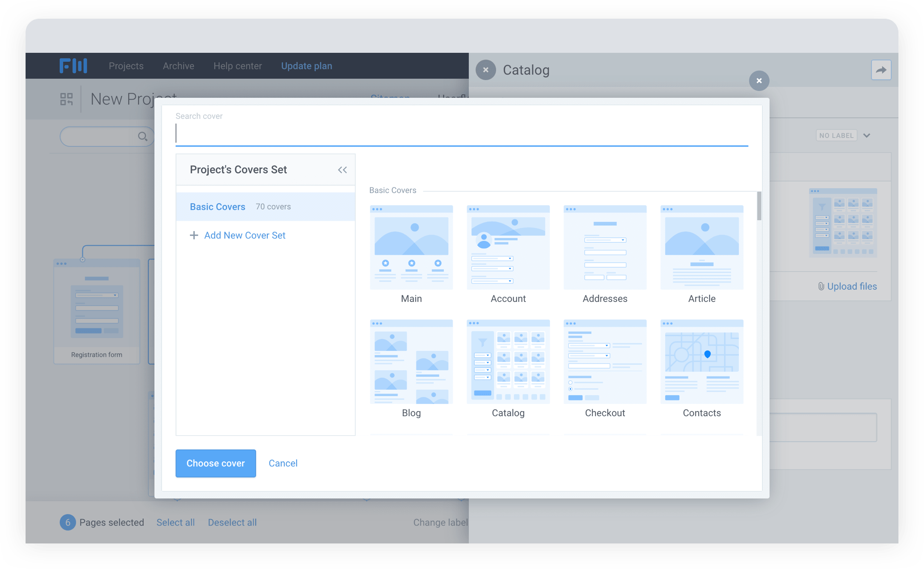Click the search magnifier icon
This screenshot has height=569, width=924.
(x=142, y=136)
